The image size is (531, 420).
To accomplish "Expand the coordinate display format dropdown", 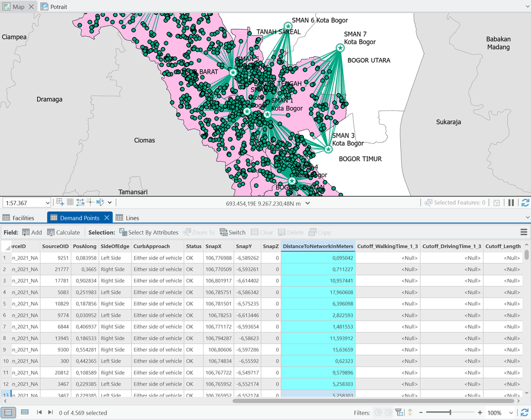I will [x=308, y=203].
